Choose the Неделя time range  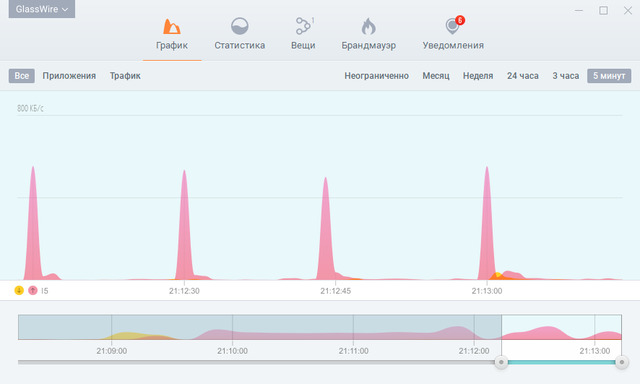[478, 76]
